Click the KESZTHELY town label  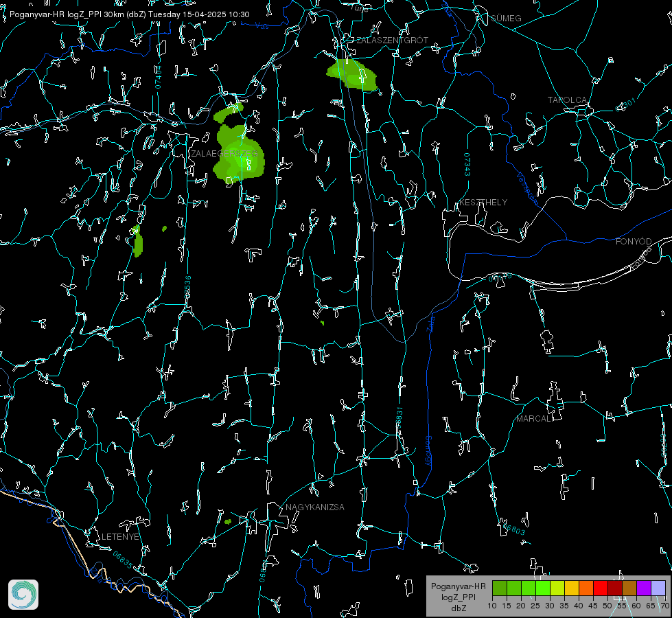(x=483, y=203)
